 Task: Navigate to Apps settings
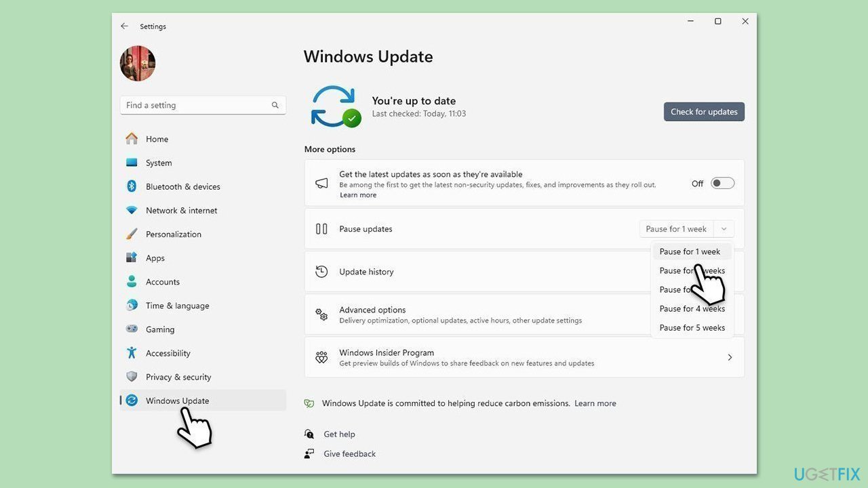click(155, 258)
